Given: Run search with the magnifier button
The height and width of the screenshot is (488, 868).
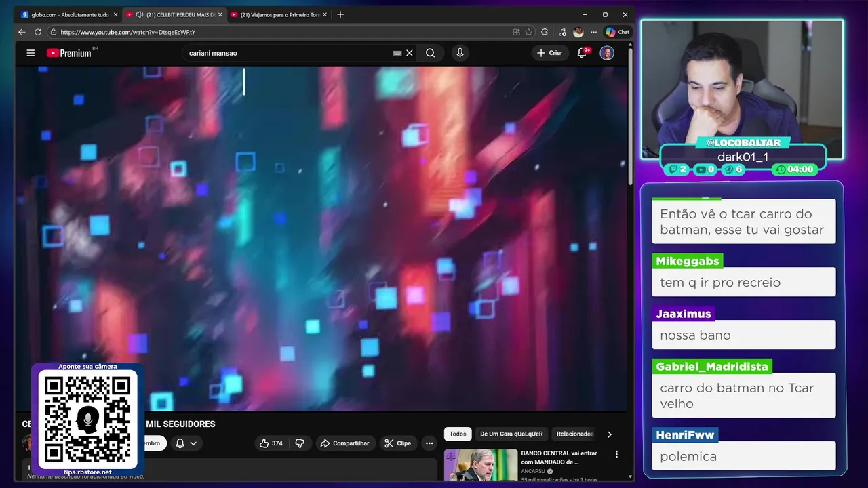Looking at the screenshot, I should click(x=431, y=53).
